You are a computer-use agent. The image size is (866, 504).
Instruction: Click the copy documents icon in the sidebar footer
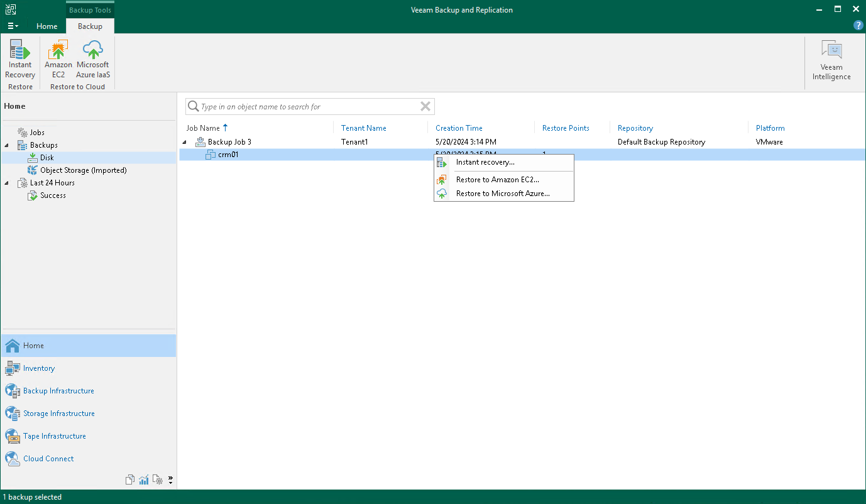coord(130,479)
